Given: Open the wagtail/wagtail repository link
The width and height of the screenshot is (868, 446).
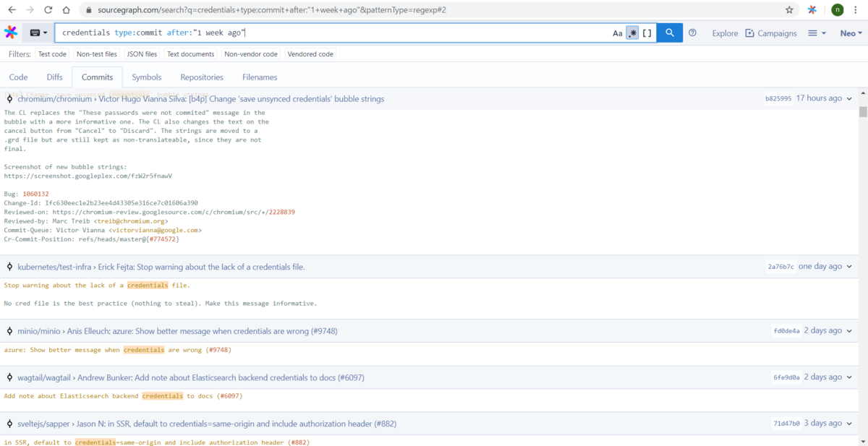Looking at the screenshot, I should click(x=45, y=377).
